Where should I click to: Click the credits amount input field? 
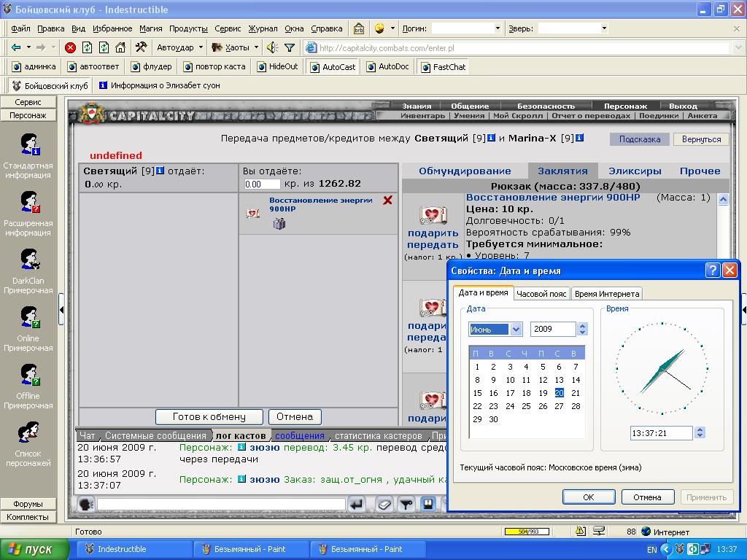pyautogui.click(x=262, y=184)
